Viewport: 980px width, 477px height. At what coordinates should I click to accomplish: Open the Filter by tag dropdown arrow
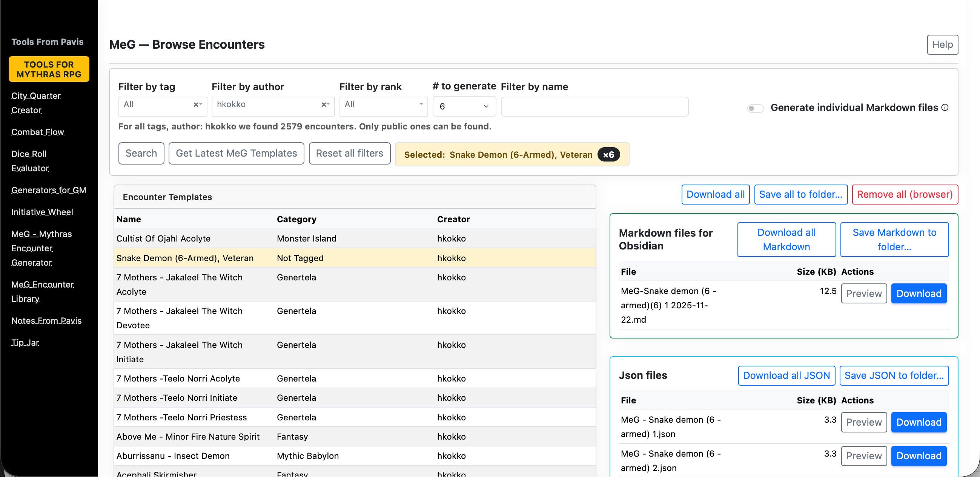201,104
